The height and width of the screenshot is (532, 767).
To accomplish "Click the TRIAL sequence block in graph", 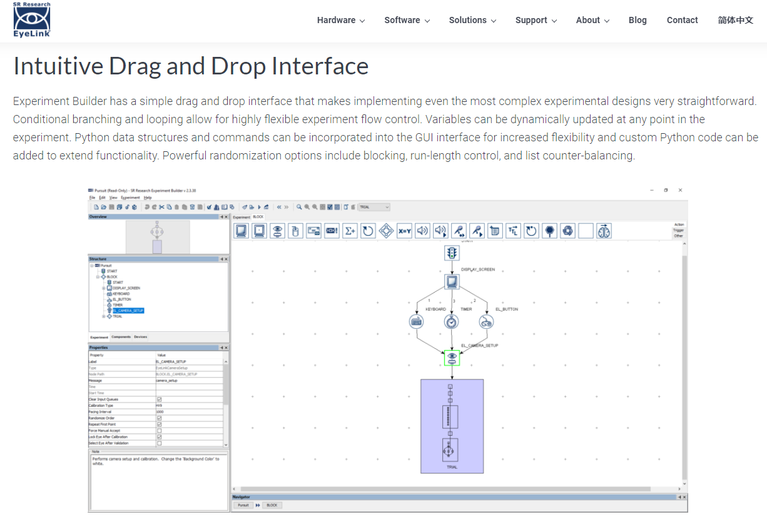I will click(452, 426).
